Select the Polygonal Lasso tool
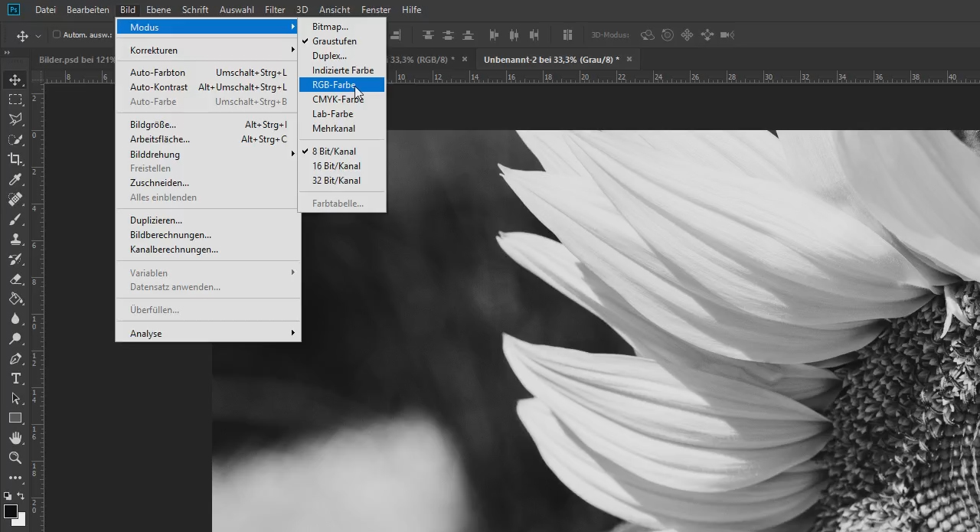This screenshot has height=532, width=980. [15, 119]
